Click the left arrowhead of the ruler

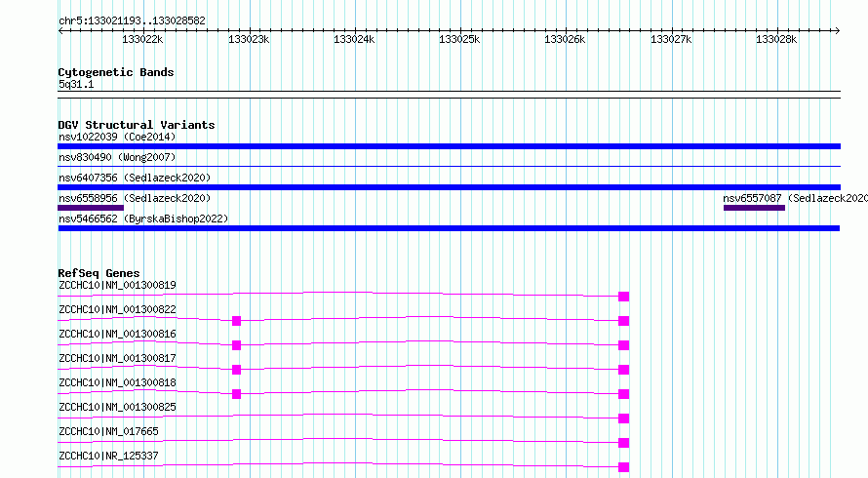(x=60, y=30)
